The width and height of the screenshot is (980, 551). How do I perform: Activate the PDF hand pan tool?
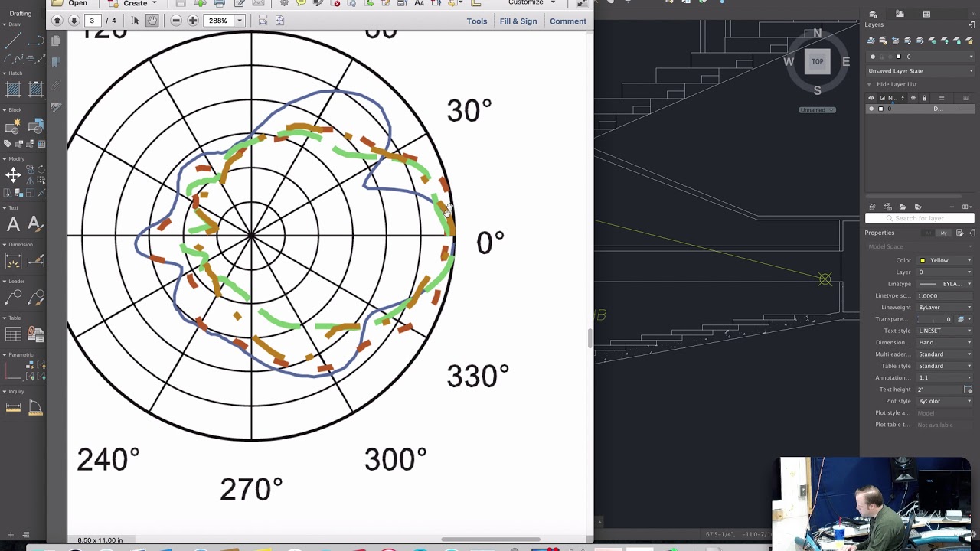152,21
